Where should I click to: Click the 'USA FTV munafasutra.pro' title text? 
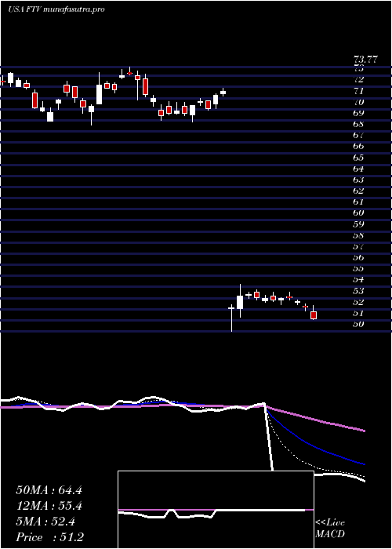tap(56, 9)
